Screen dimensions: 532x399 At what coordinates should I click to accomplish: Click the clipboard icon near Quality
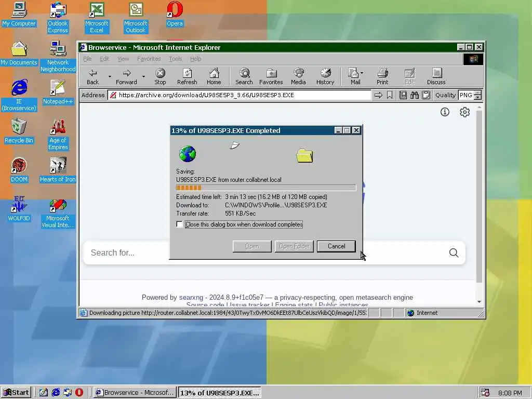click(426, 96)
